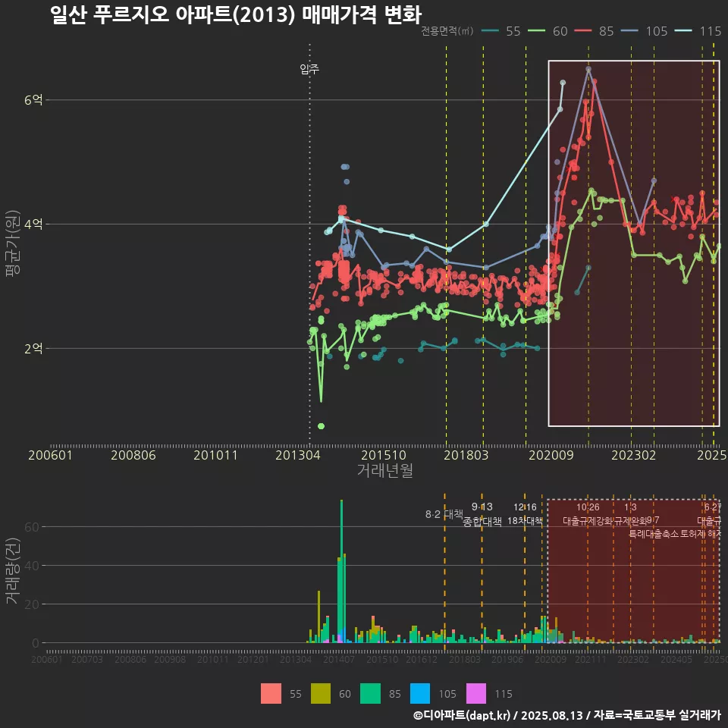Click 200601 on the price chart x-axis

coord(50,455)
